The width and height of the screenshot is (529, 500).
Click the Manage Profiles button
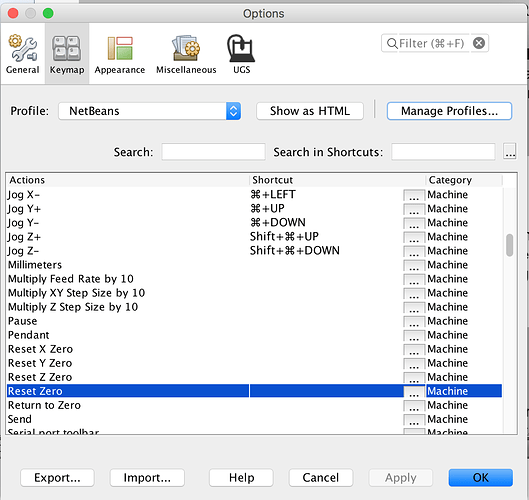coord(449,111)
